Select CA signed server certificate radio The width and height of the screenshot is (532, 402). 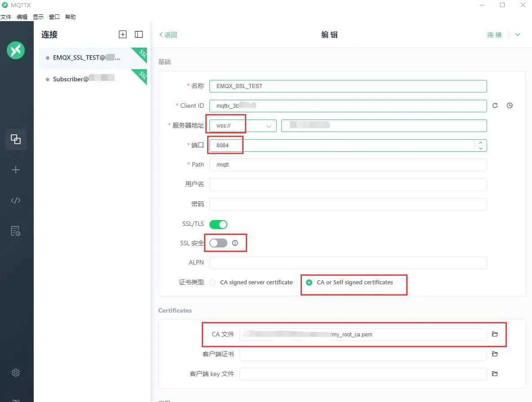[213, 283]
